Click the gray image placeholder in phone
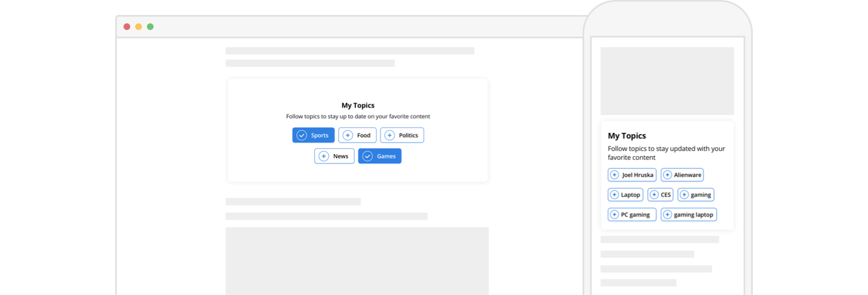The height and width of the screenshot is (295, 868). point(667,81)
